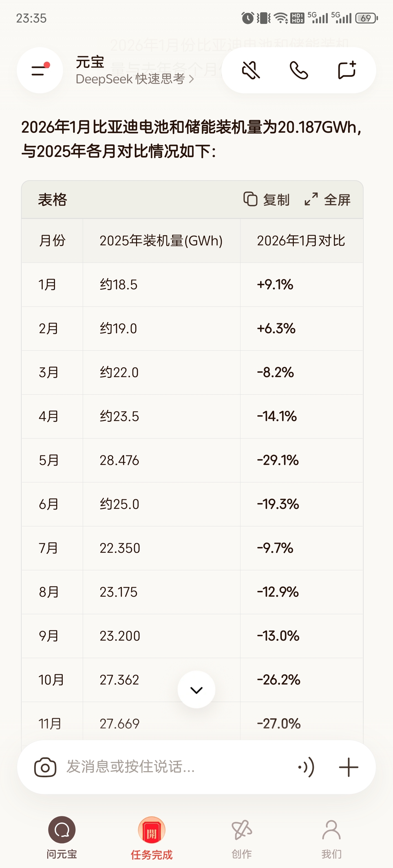Toggle the mute speaker icon

[251, 70]
